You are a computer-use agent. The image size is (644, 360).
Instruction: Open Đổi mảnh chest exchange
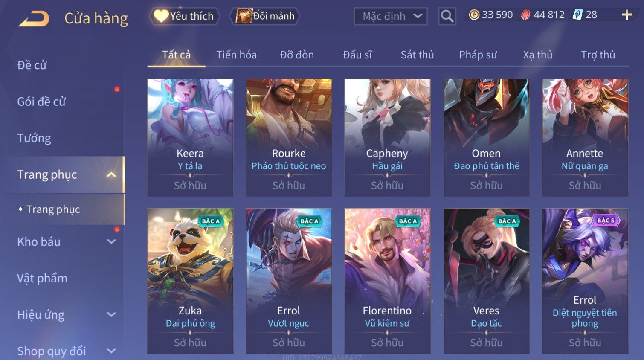click(265, 16)
